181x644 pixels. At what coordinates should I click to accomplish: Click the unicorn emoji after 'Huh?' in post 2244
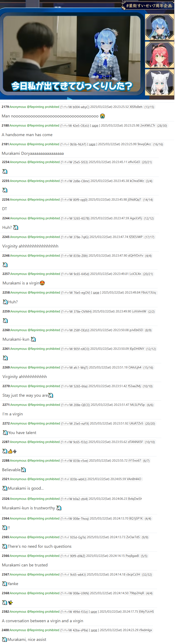pyautogui.click(x=16, y=228)
